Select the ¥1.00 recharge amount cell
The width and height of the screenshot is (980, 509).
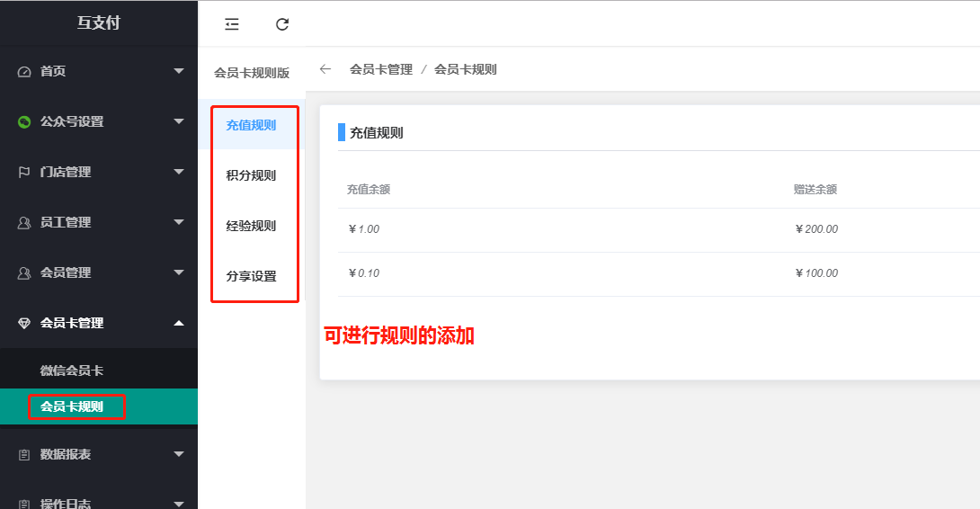pos(364,229)
